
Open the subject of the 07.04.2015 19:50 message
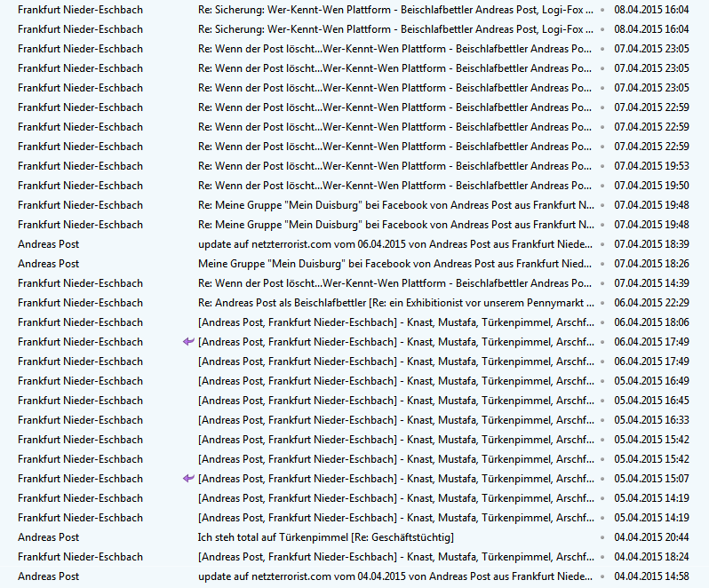pos(394,186)
